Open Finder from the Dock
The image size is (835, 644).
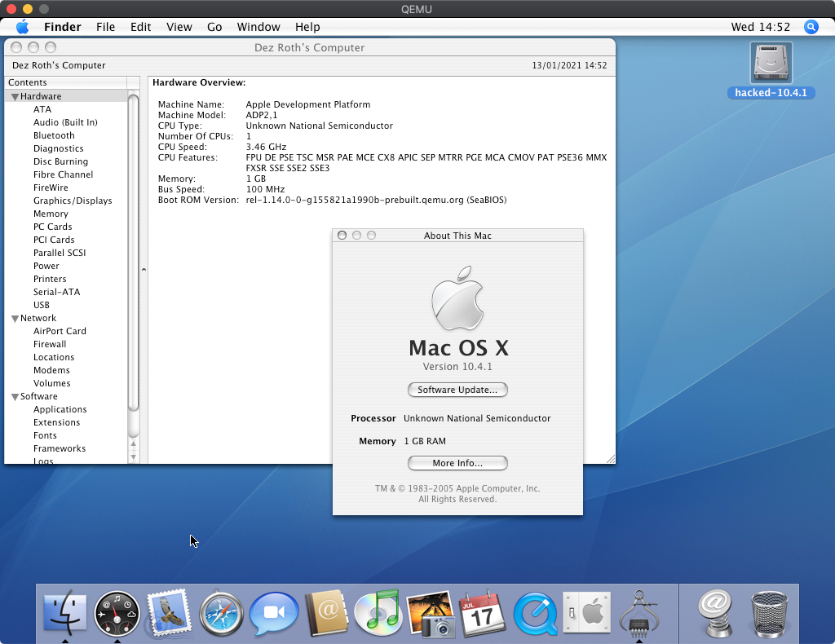65,613
